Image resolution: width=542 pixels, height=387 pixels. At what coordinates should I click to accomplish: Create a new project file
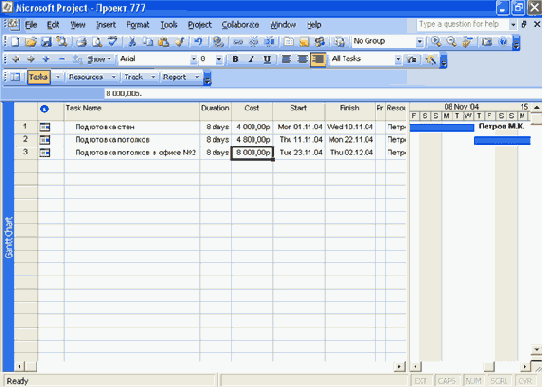pyautogui.click(x=15, y=42)
